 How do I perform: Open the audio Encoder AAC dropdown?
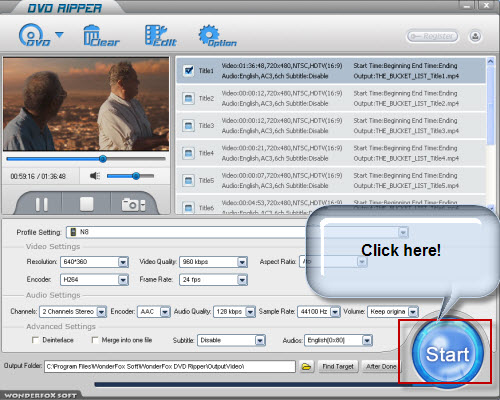click(165, 312)
